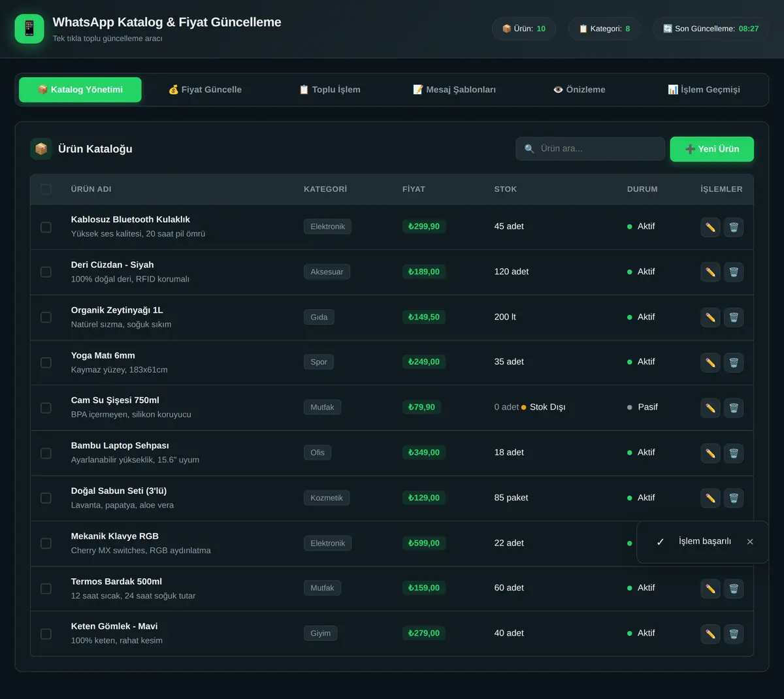Image resolution: width=784 pixels, height=699 pixels.
Task: Remove Organik Zeytinyağı 1L with trash icon
Action: click(x=734, y=317)
